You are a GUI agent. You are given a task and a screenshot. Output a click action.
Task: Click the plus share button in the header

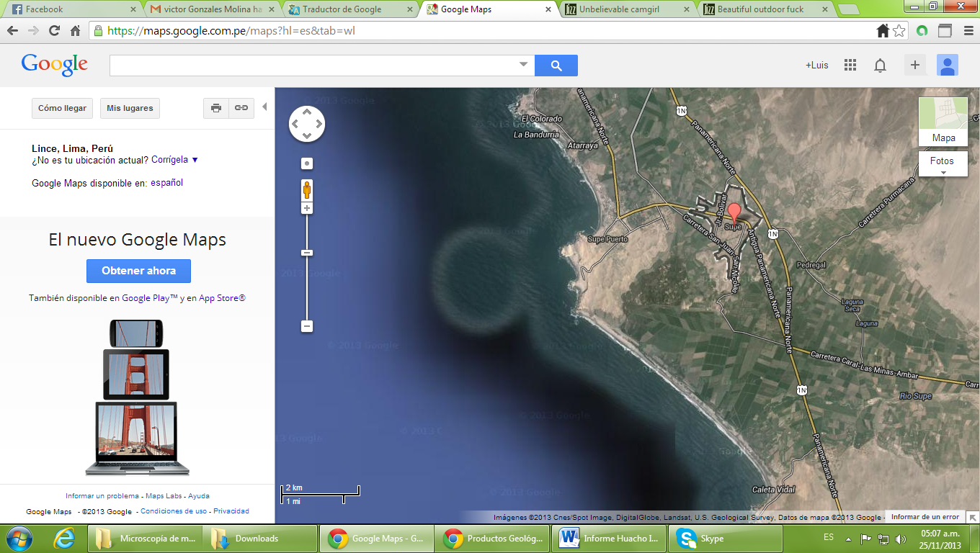[915, 65]
